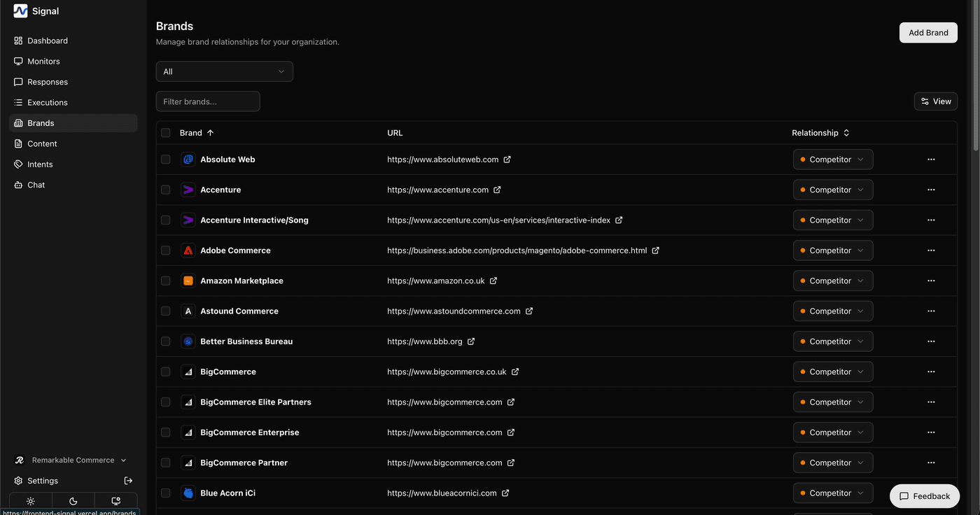Check the Amazon Marketplace row checkbox

(166, 281)
